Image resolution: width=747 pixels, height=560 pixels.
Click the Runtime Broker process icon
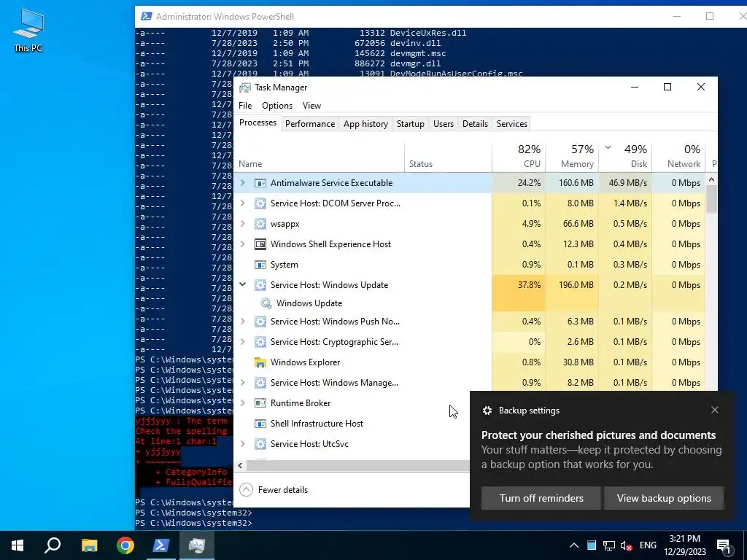pyautogui.click(x=260, y=403)
